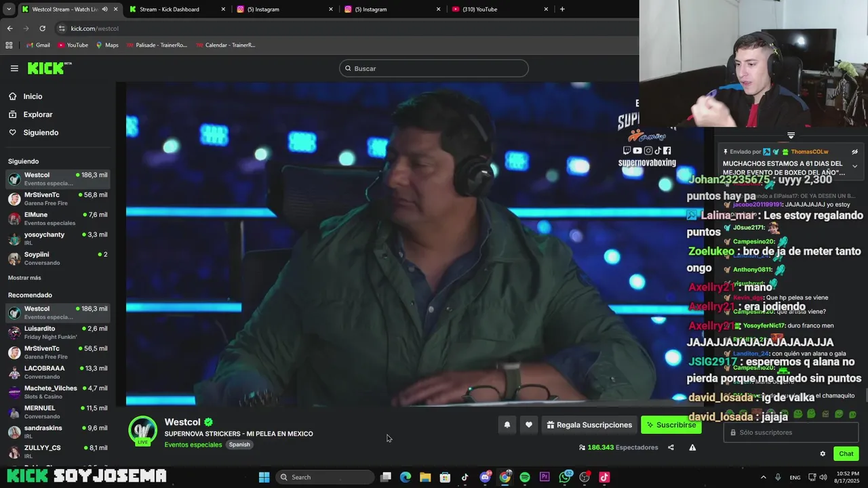Open Discord from the taskbar

point(485,477)
